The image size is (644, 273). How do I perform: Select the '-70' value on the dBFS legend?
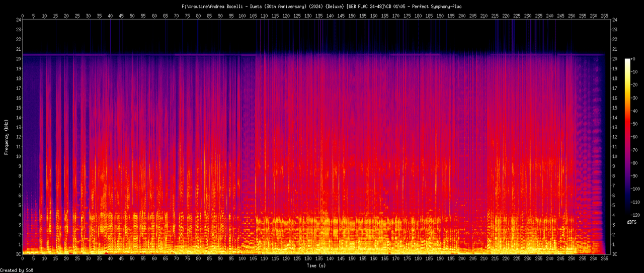(635, 150)
